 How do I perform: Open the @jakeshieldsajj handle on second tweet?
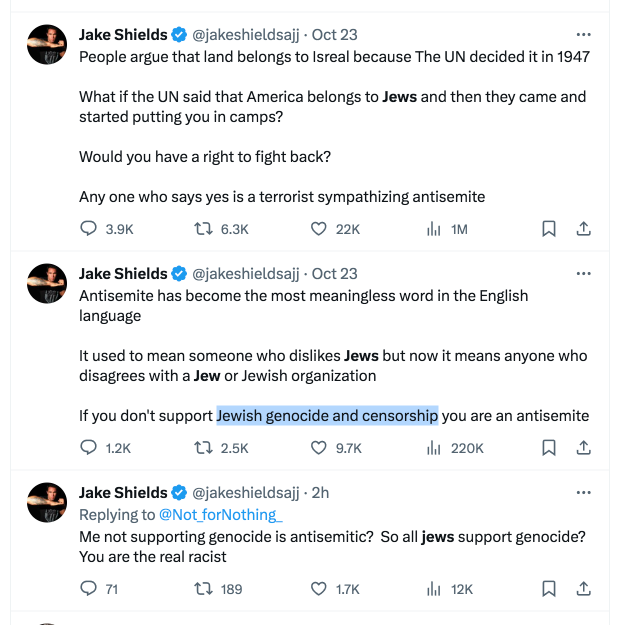coord(247,274)
